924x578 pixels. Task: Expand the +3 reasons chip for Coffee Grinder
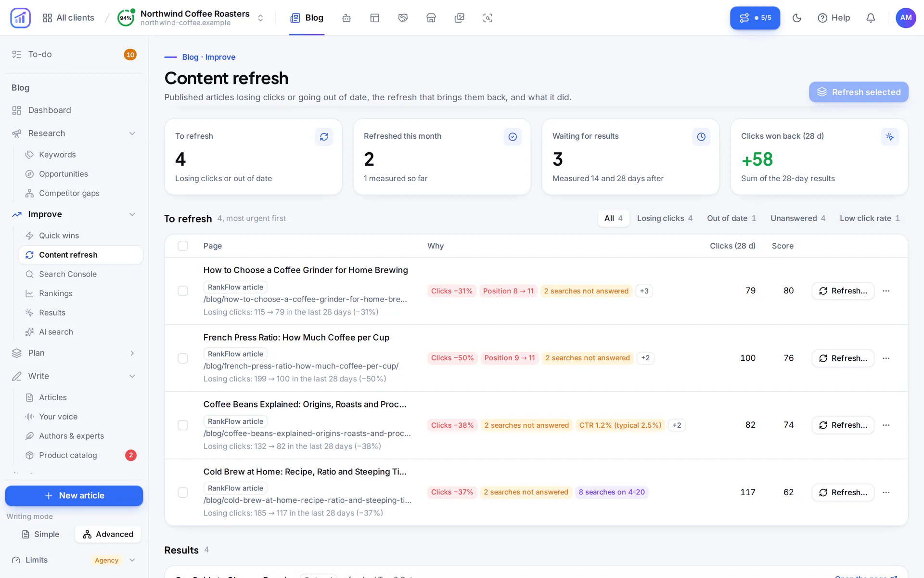(644, 291)
